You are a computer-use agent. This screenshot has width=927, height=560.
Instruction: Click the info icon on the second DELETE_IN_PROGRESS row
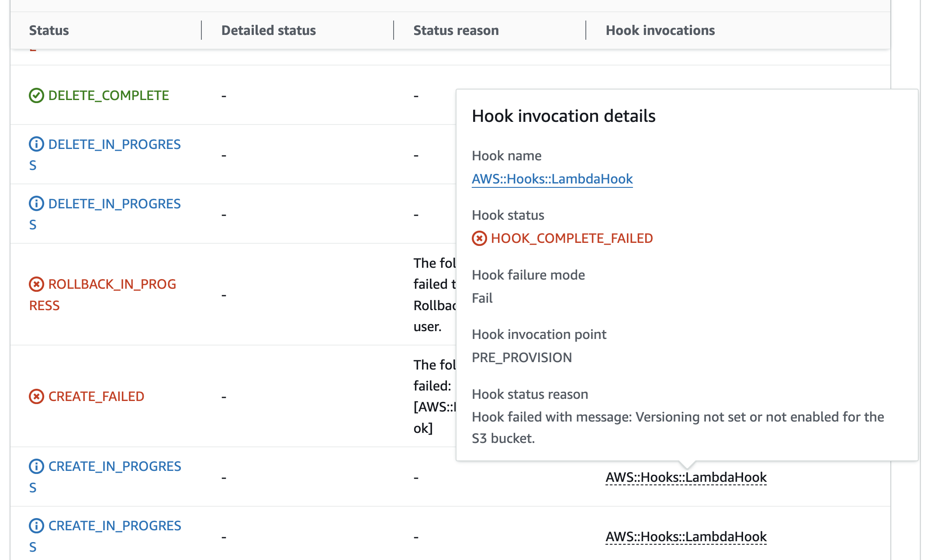pos(36,203)
